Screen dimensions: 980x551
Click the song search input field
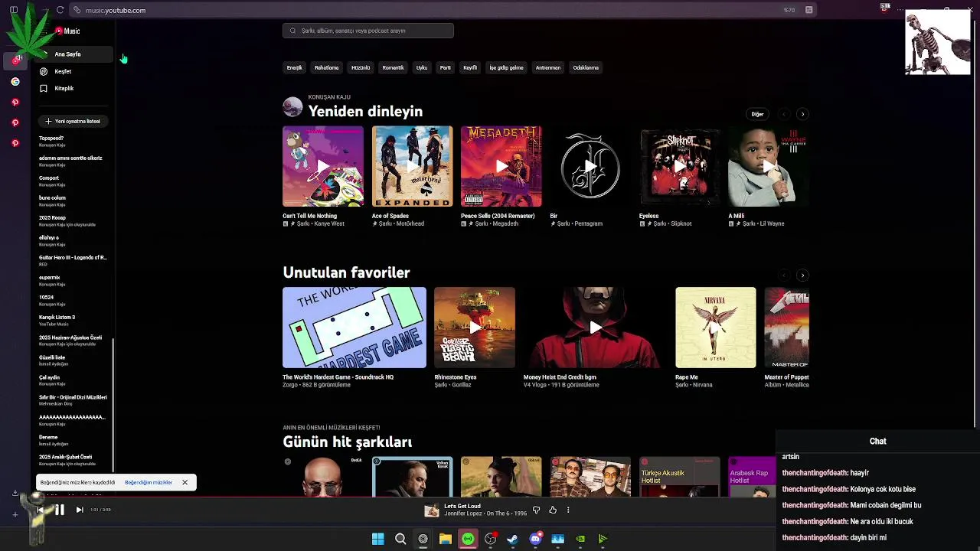click(x=368, y=31)
